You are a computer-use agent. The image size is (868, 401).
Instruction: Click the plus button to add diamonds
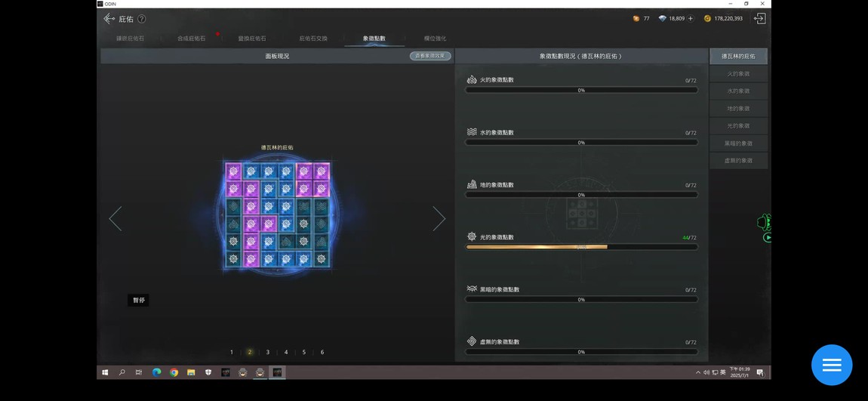(x=691, y=18)
